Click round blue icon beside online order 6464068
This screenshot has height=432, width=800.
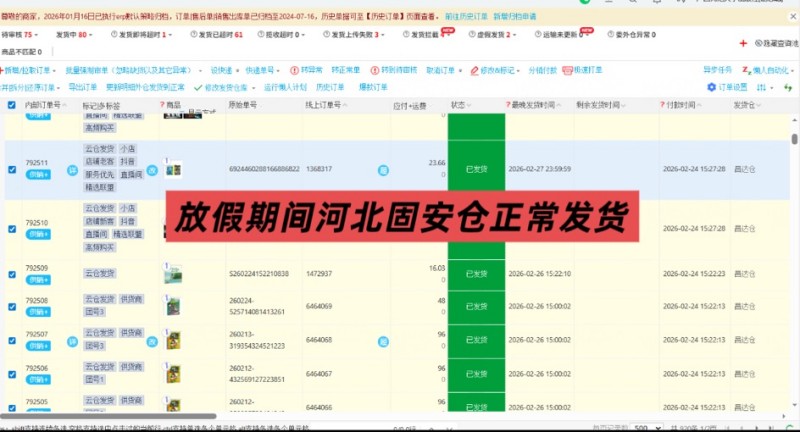pos(383,342)
